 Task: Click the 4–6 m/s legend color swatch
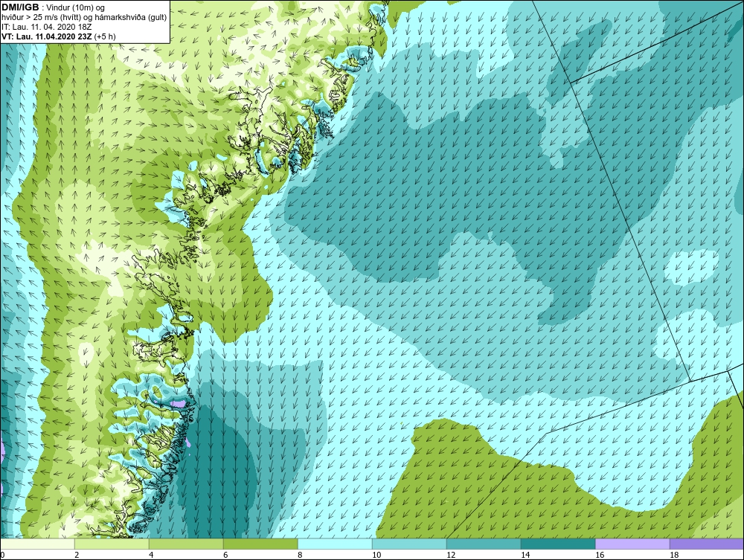click(186, 544)
